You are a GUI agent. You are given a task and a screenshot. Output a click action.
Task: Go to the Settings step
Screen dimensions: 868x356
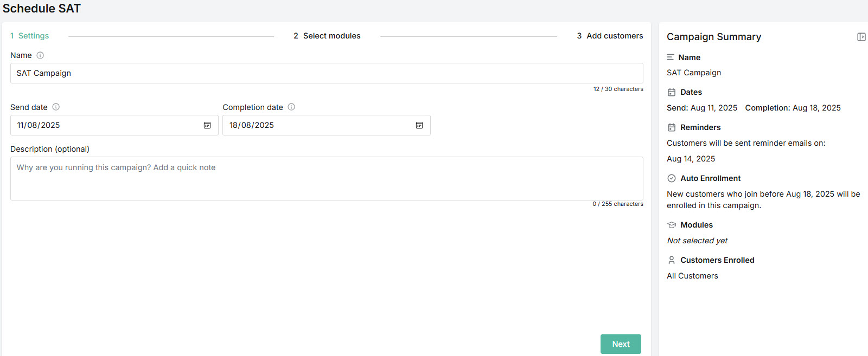pos(30,36)
